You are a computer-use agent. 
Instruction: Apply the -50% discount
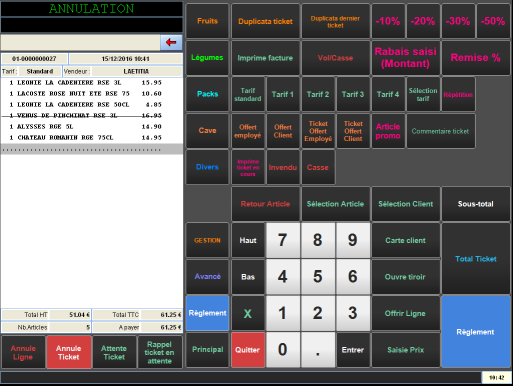[x=493, y=21]
